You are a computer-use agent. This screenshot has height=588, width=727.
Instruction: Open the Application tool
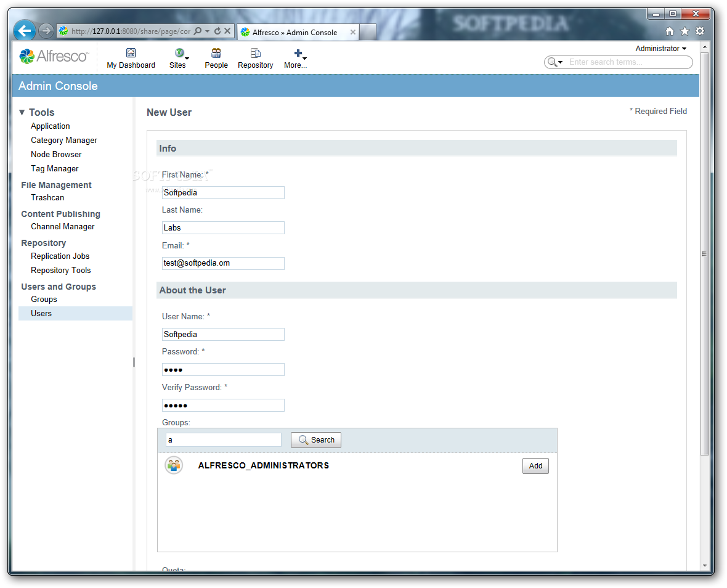[50, 126]
